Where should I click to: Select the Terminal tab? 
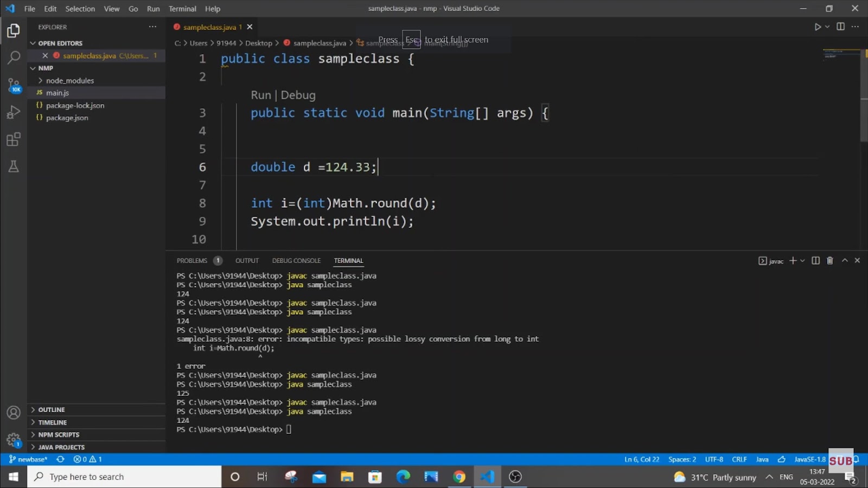pyautogui.click(x=348, y=261)
